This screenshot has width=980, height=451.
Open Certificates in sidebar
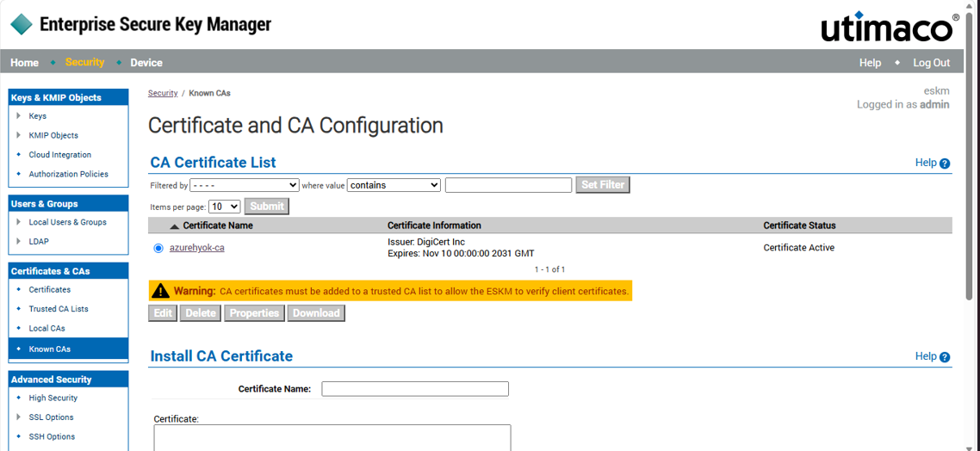point(49,289)
